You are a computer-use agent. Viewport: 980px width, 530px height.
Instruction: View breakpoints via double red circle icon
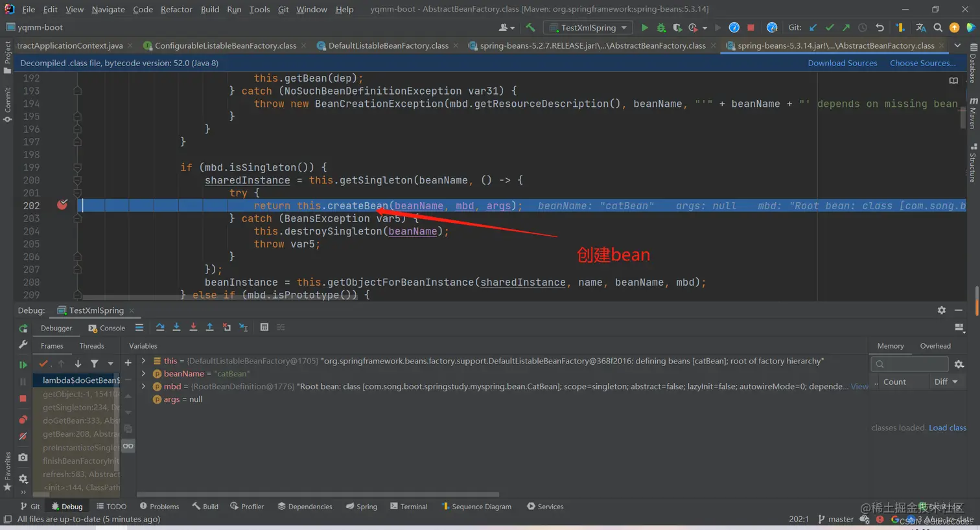pyautogui.click(x=23, y=420)
